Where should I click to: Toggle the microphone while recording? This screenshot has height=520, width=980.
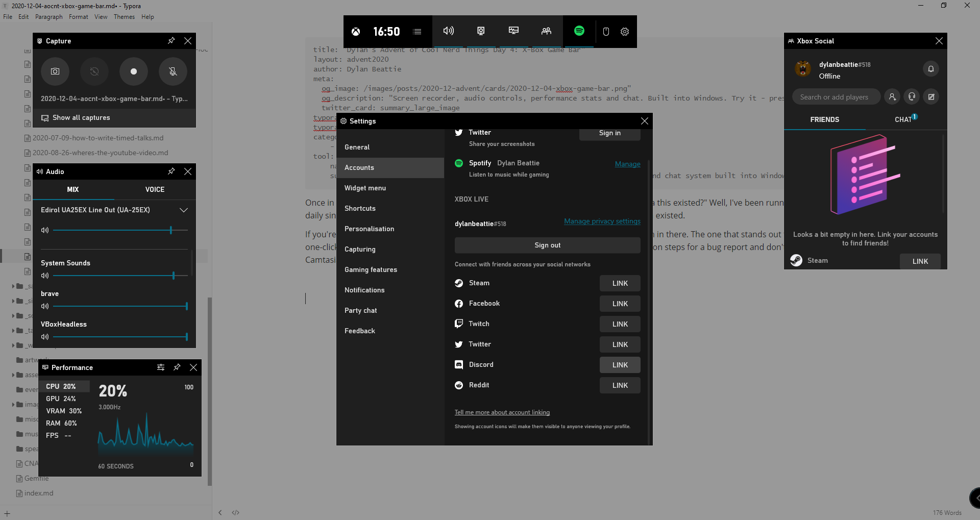[x=173, y=71]
